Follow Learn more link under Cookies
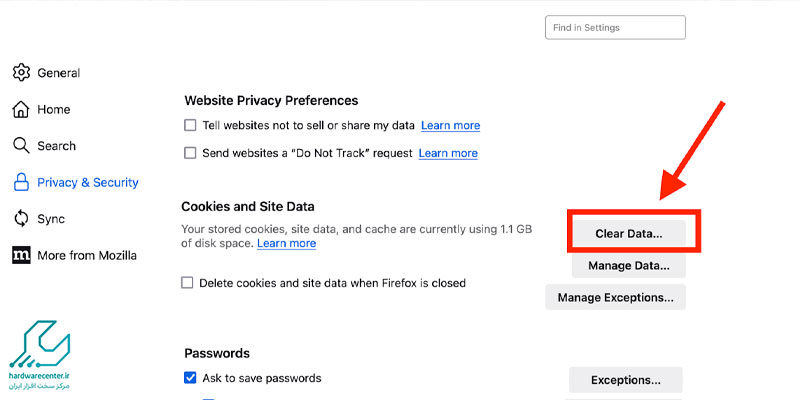Viewport: 800px width, 400px height. point(286,243)
